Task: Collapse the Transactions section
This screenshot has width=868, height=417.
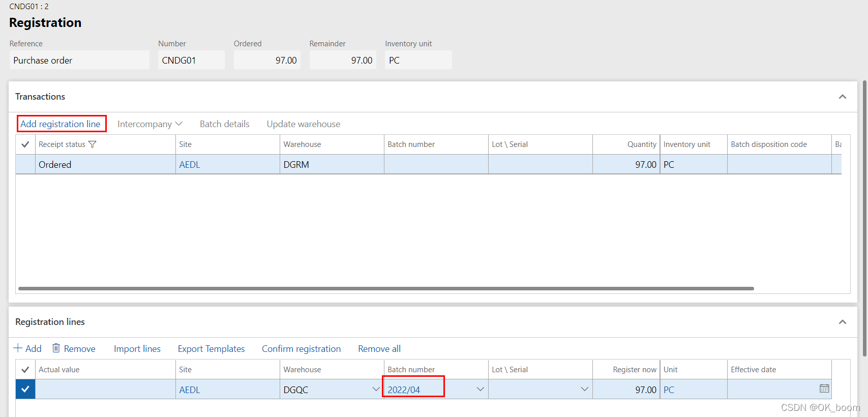Action: pos(843,97)
